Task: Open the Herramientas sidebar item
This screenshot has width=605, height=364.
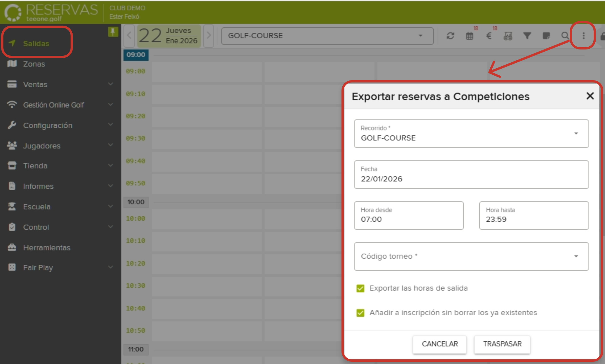Action: pos(47,248)
